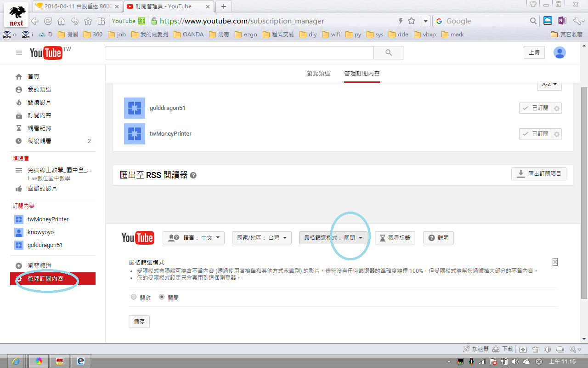Open the 語言：中文 language dropdown
Image resolution: width=588 pixels, height=368 pixels.
point(193,238)
